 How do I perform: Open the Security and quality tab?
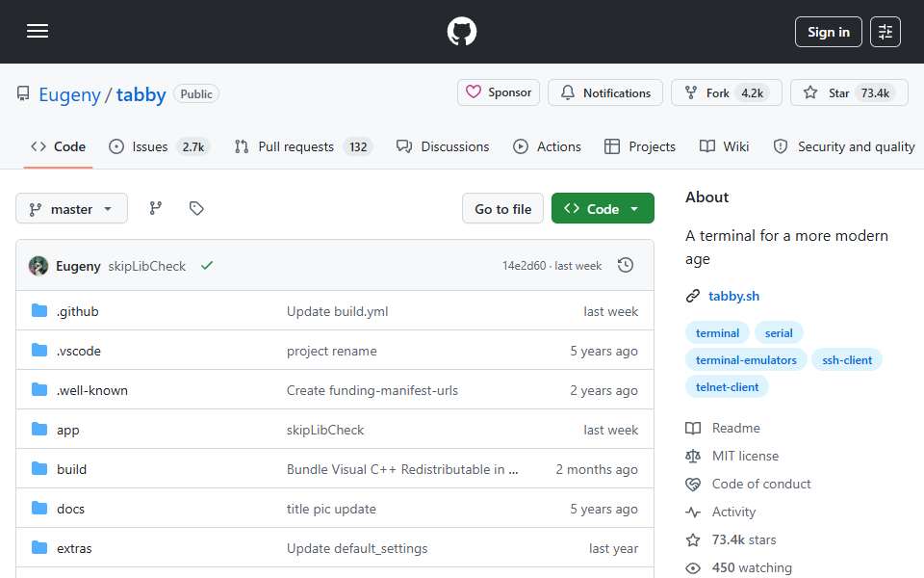pyautogui.click(x=844, y=146)
